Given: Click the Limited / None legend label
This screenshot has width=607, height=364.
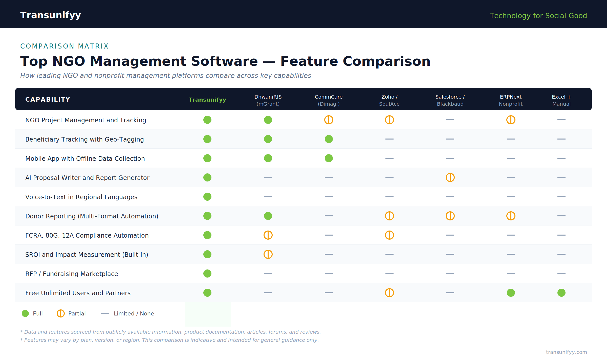Looking at the screenshot, I should [x=134, y=313].
